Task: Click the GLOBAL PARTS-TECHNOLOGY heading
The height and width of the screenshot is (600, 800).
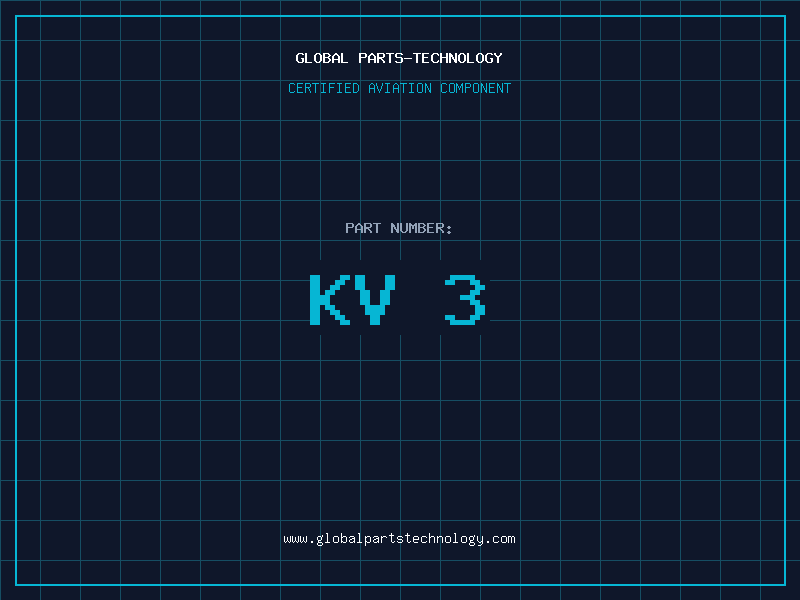Action: [x=399, y=58]
